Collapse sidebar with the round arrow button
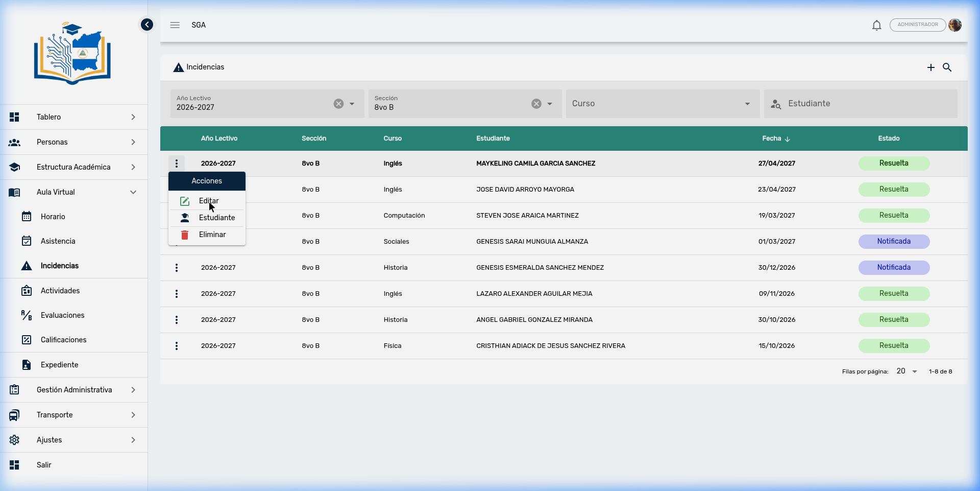 pos(147,25)
